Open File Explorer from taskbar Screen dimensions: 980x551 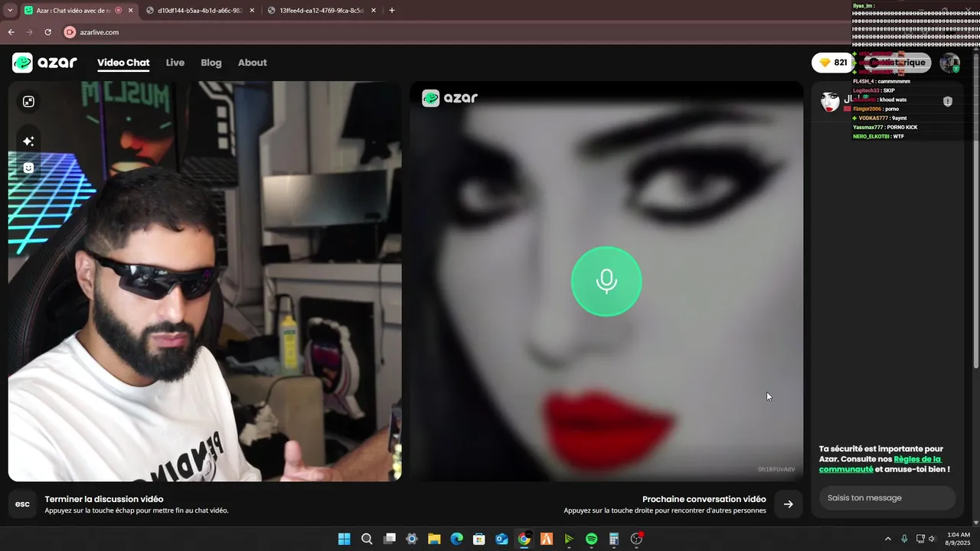tap(434, 539)
